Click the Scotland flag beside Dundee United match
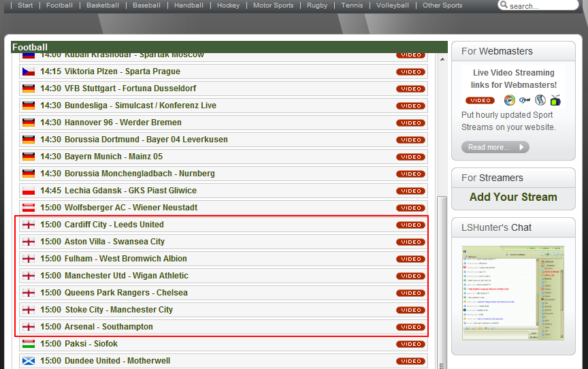The width and height of the screenshot is (588, 369). click(x=29, y=361)
